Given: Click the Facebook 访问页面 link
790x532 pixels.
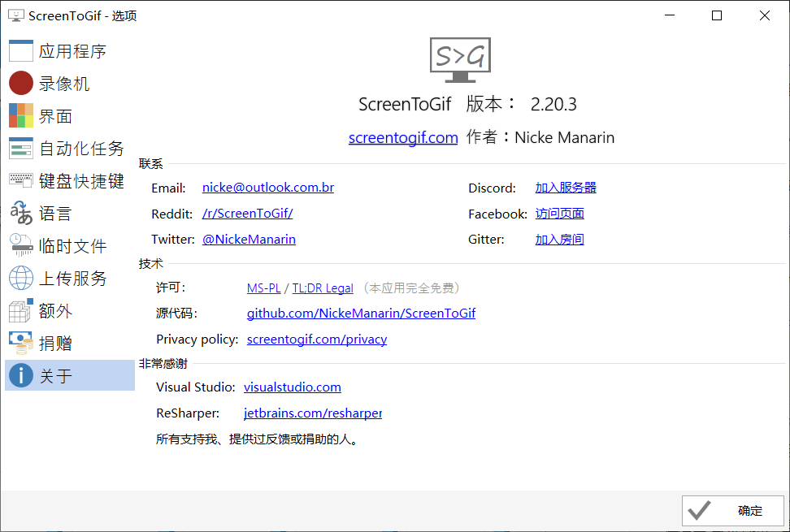Looking at the screenshot, I should (560, 214).
